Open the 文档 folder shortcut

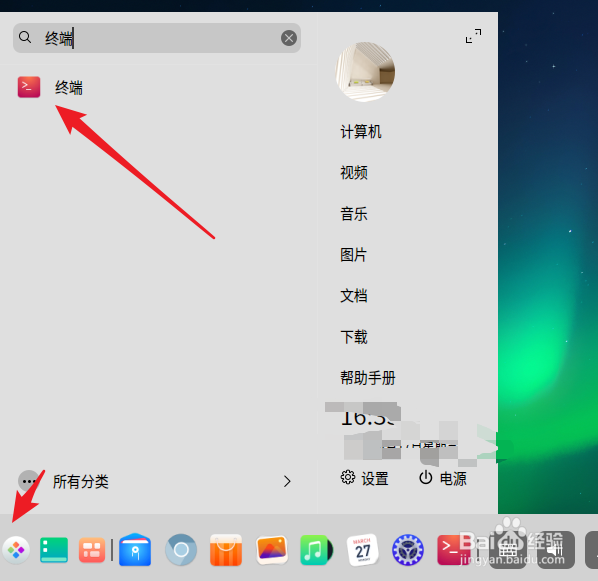click(354, 296)
